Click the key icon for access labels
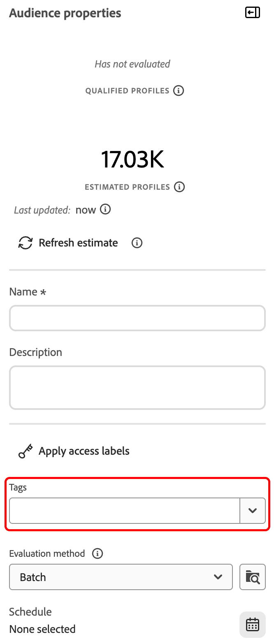The image size is (274, 644). (x=26, y=451)
